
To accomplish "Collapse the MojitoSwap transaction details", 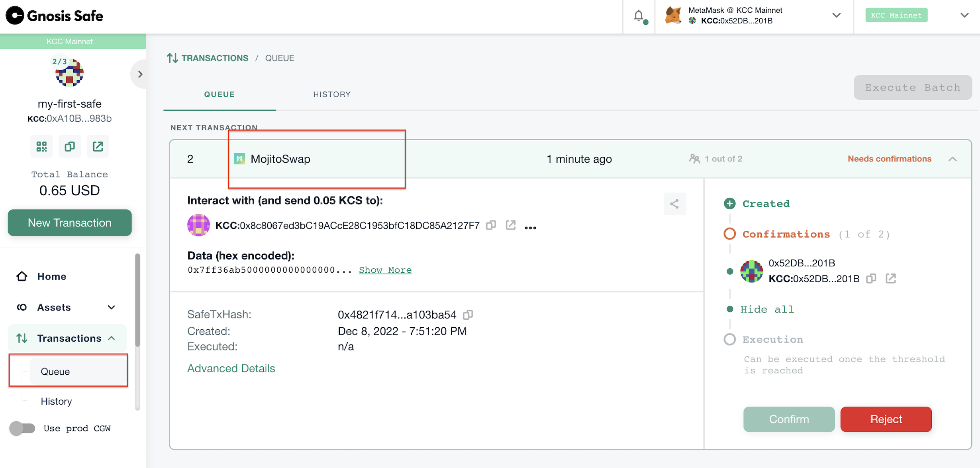I will point(952,159).
